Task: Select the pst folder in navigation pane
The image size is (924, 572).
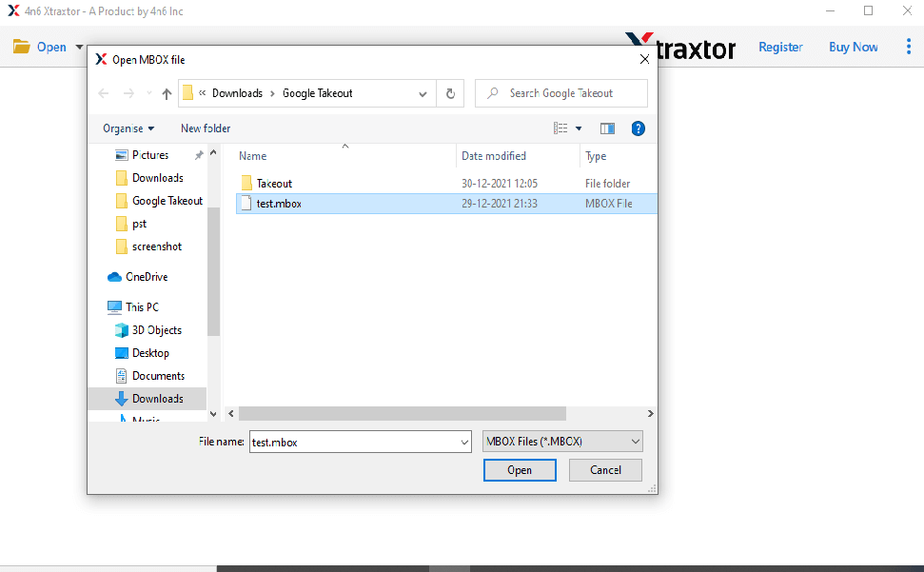Action: pos(139,224)
